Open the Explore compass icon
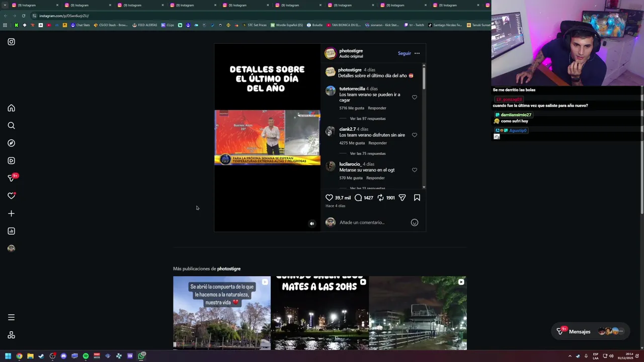 [11, 143]
